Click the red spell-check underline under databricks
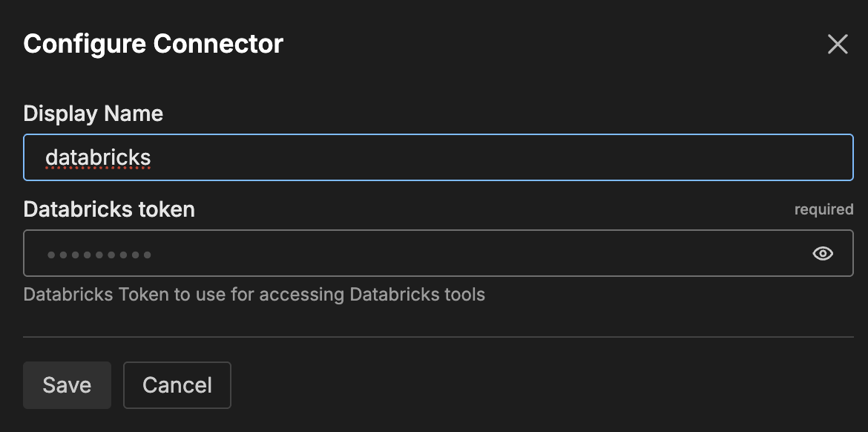The image size is (868, 432). (x=98, y=169)
